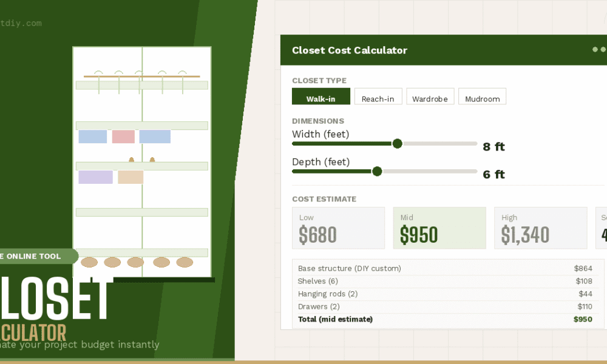The width and height of the screenshot is (607, 364).
Task: Select the Wardrobe closet type
Action: [x=430, y=96]
